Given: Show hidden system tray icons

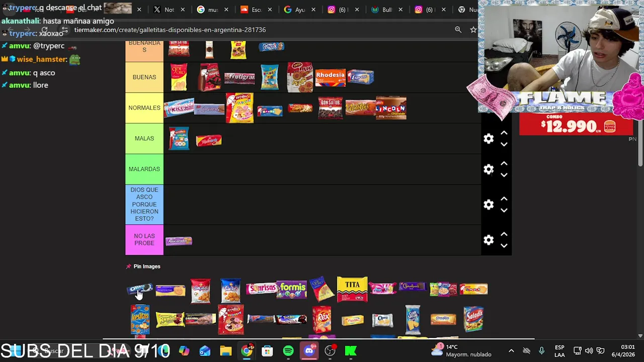Looking at the screenshot, I should click(x=511, y=351).
